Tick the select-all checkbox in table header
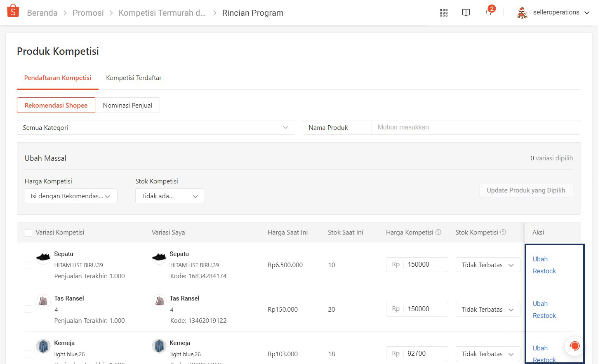Viewport: 598px width, 364px height. [x=28, y=232]
